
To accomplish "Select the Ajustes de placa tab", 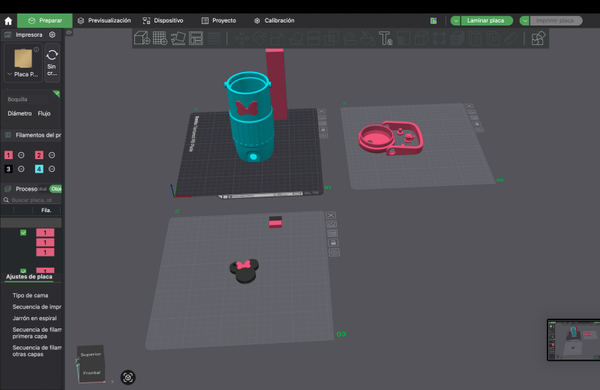I will click(29, 277).
